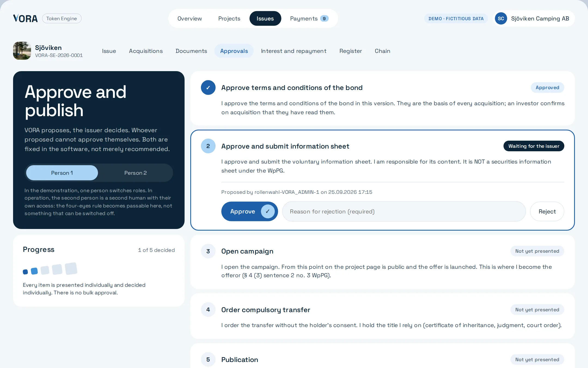Click the Publication heading

(x=240, y=360)
